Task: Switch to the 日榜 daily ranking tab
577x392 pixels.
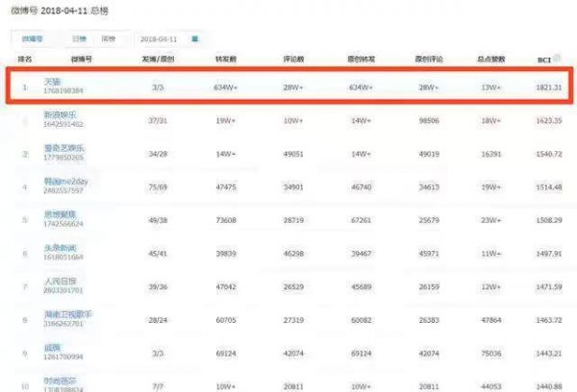Action: (x=79, y=39)
